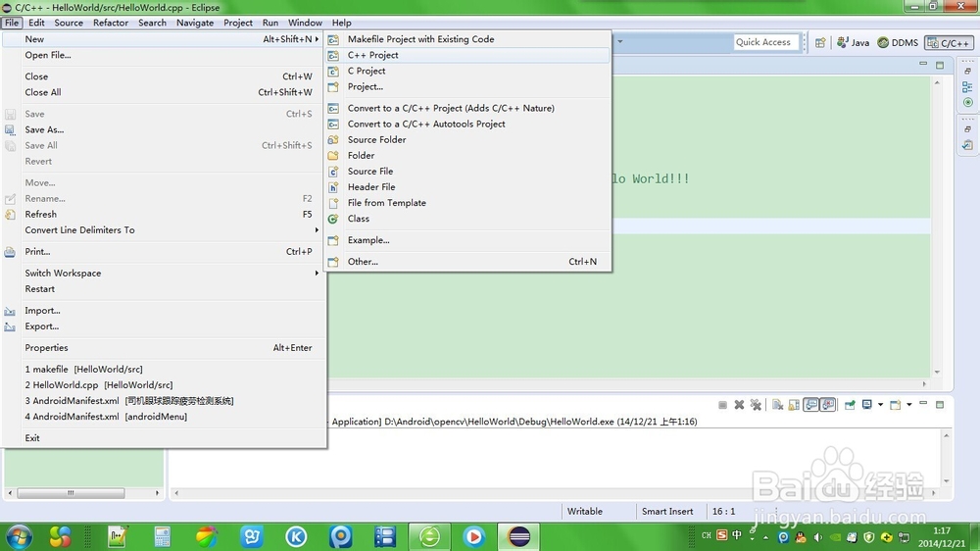Screen dimensions: 980x551
Task: Open the Navigate menu
Action: (195, 23)
